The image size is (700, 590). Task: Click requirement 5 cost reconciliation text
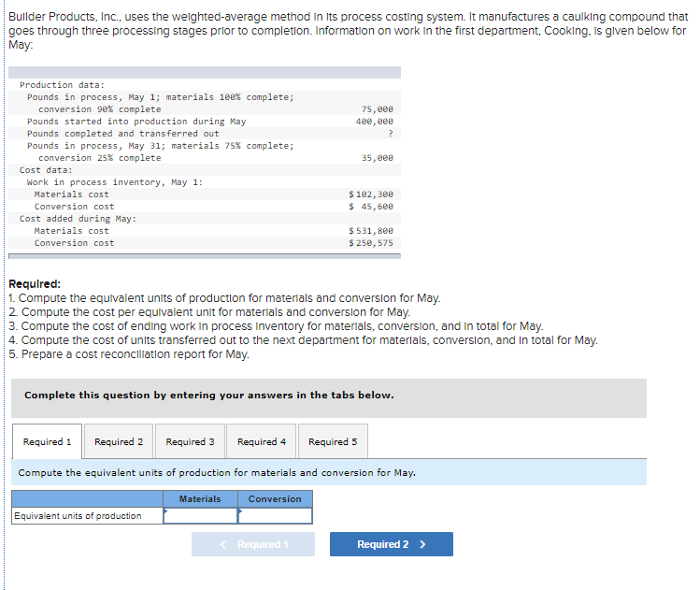pos(129,354)
